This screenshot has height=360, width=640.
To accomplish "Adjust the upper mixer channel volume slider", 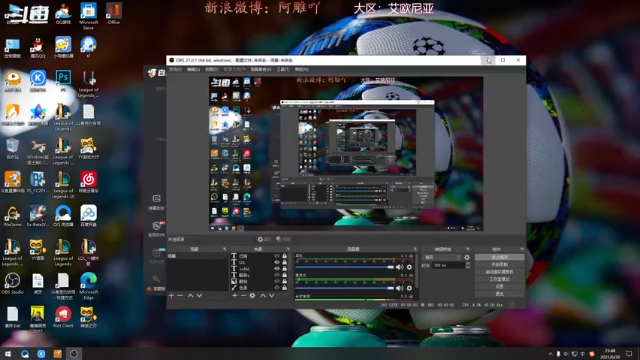I will (344, 267).
